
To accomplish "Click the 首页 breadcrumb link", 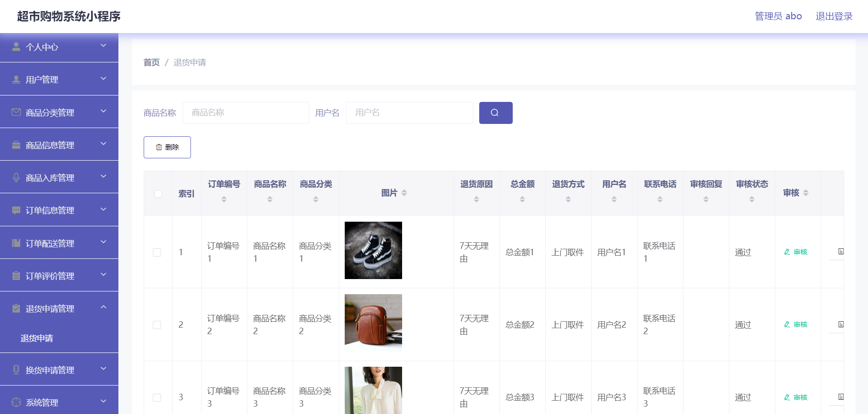I will pos(151,62).
